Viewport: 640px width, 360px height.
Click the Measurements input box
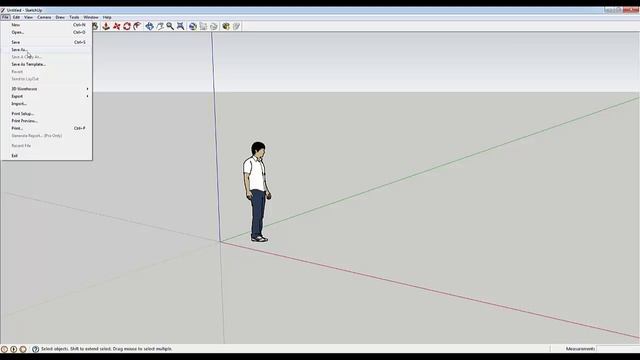pos(618,349)
